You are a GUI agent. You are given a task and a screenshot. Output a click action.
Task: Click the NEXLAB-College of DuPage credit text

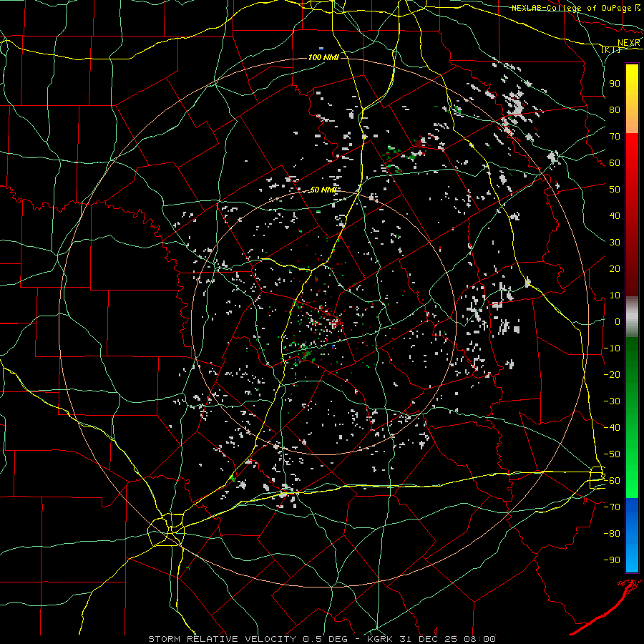[571, 8]
